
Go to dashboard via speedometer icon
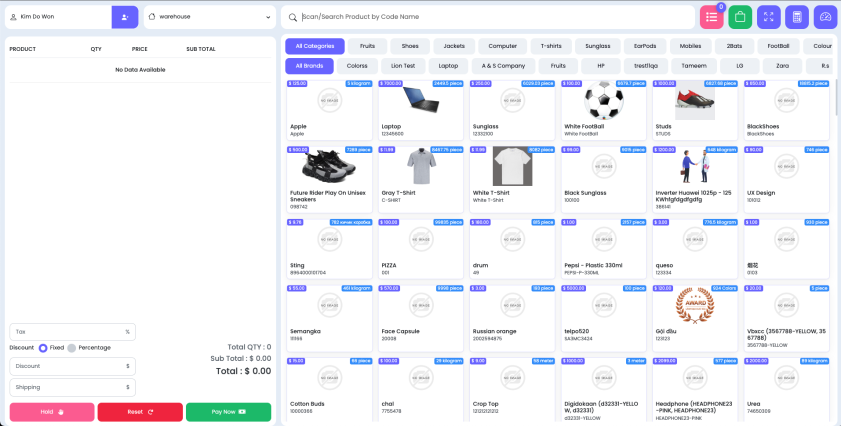click(x=825, y=17)
